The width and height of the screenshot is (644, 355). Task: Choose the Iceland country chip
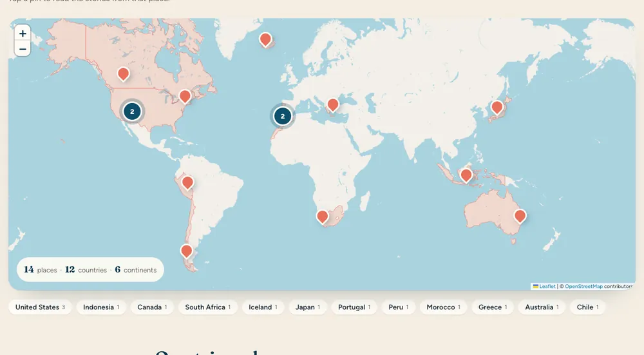coord(263,307)
